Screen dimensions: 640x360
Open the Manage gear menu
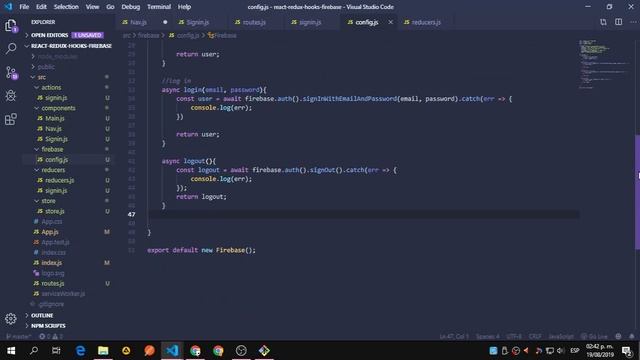pyautogui.click(x=11, y=319)
